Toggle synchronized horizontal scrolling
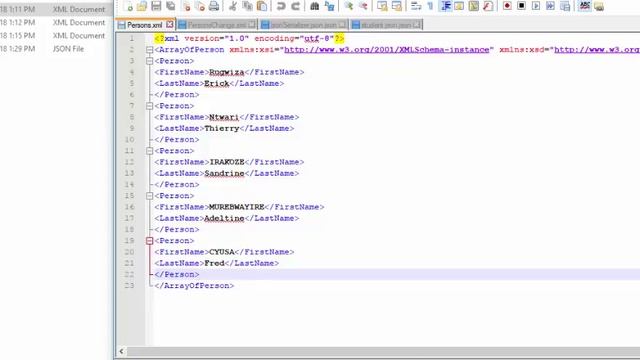The width and height of the screenshot is (640, 360). pyautogui.click(x=397, y=6)
